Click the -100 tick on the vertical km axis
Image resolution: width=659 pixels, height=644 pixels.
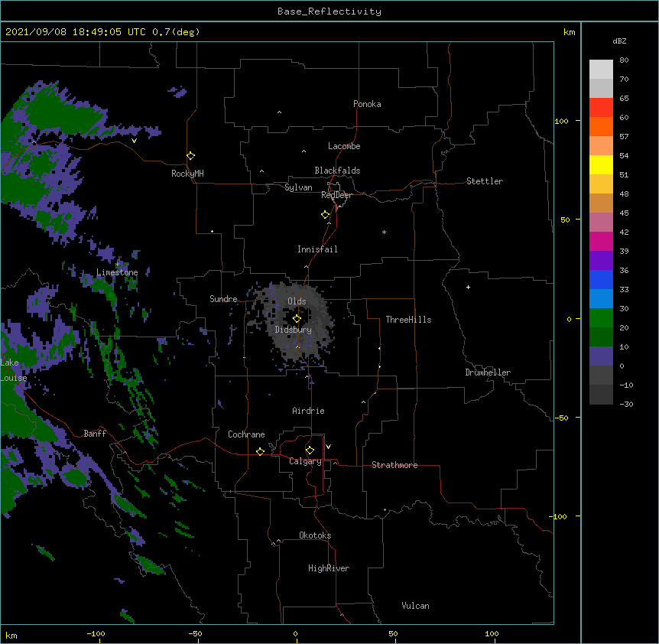pos(558,516)
